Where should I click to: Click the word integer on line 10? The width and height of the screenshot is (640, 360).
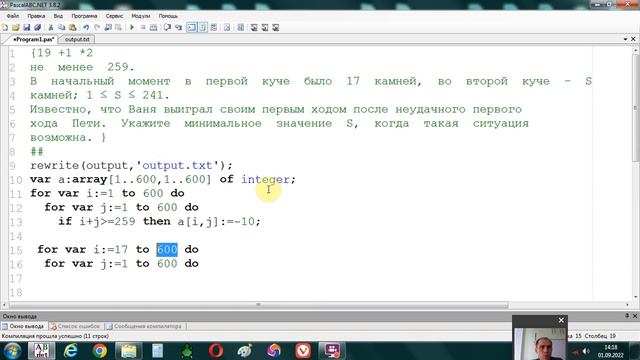(265, 180)
